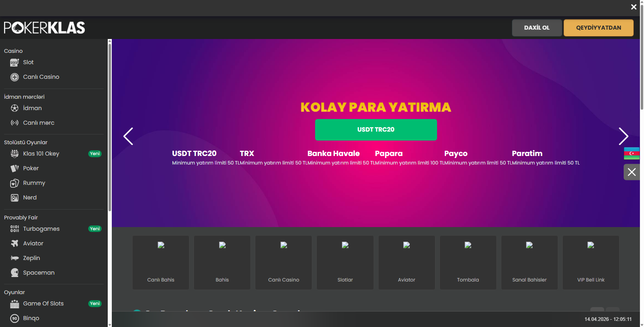Open the Slotlar tile
The image size is (644, 327).
click(x=345, y=262)
